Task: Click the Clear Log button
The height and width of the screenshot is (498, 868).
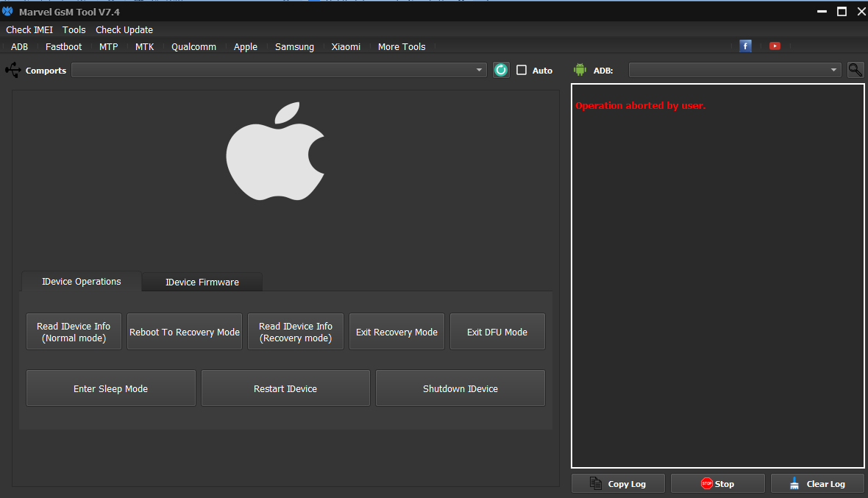Action: pos(817,483)
